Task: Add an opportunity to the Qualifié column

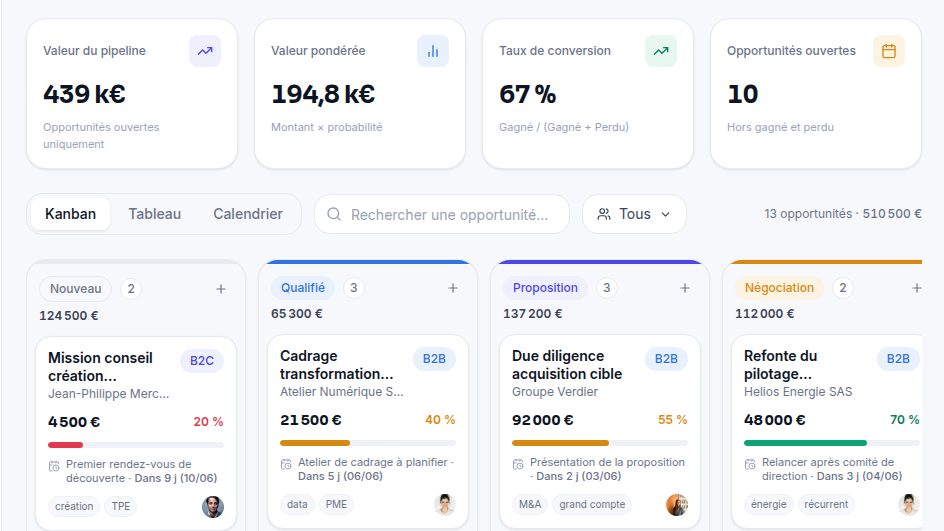Action: pyautogui.click(x=453, y=288)
